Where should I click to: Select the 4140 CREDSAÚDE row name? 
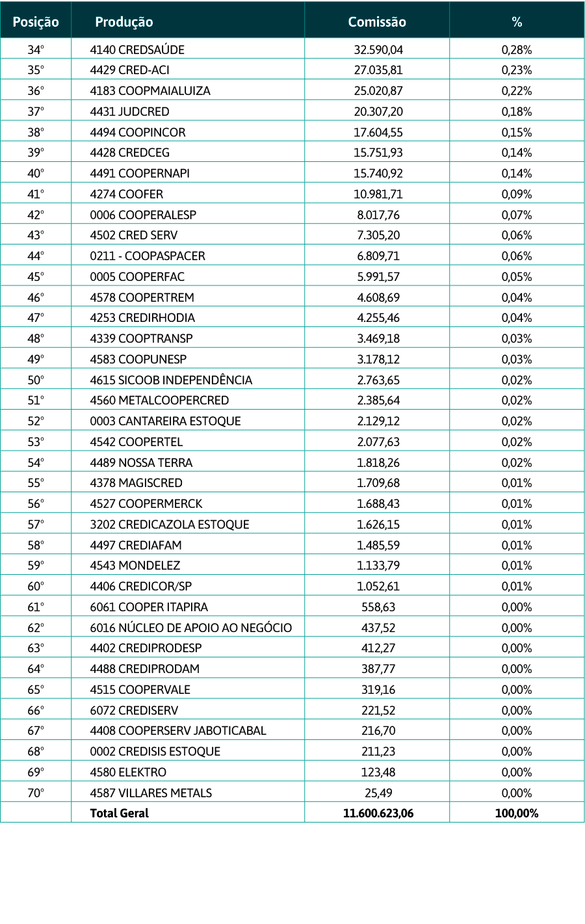click(x=137, y=49)
